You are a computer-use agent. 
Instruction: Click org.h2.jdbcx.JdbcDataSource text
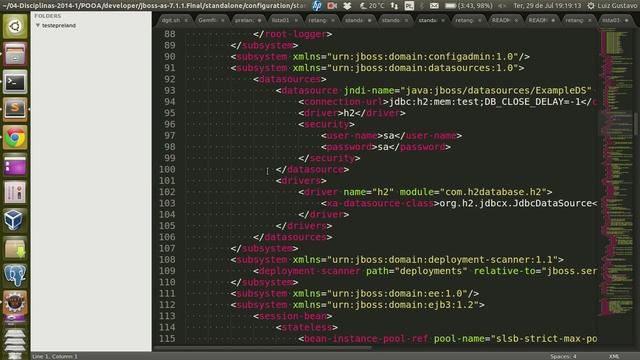(x=515, y=203)
